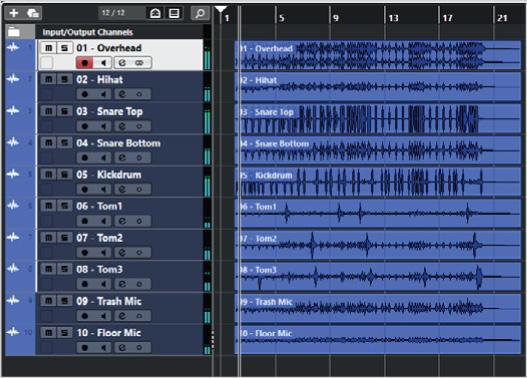527x378 pixels.
Task: Toggle monitor on 10 - Floor Mic track
Action: pyautogui.click(x=104, y=348)
